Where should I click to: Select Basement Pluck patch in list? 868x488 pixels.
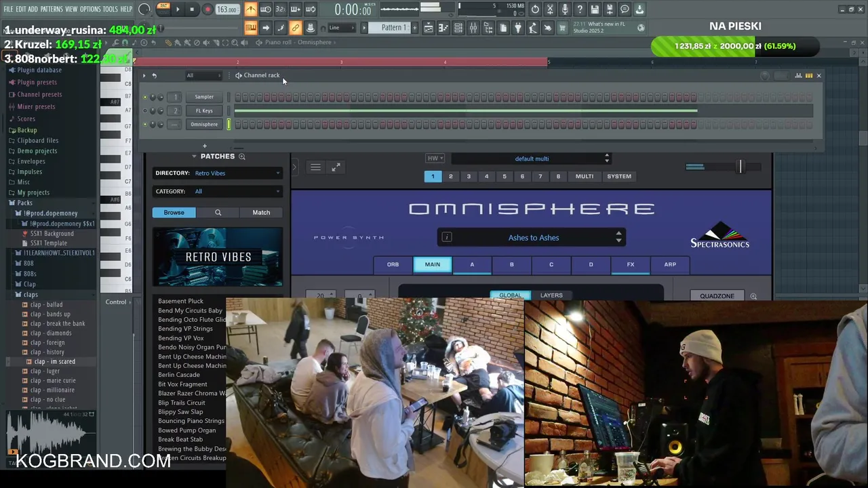[x=181, y=301]
